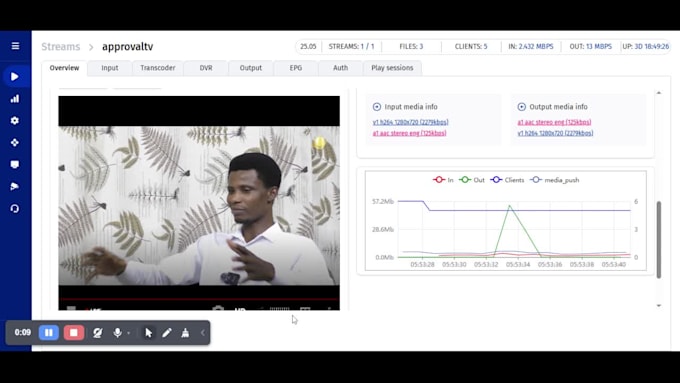Click the green Out peak on the chart
The height and width of the screenshot is (383, 680).
(x=510, y=206)
